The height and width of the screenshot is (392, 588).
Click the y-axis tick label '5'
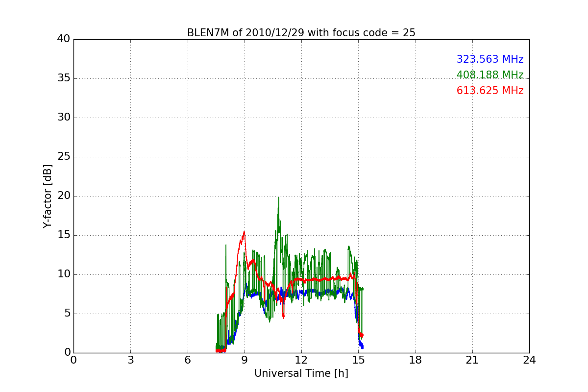(67, 314)
